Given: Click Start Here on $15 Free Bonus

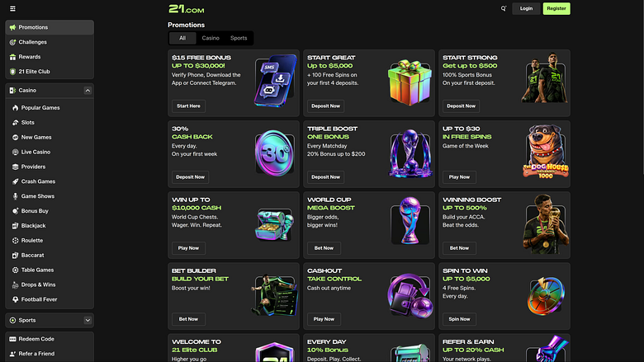Looking at the screenshot, I should (188, 106).
